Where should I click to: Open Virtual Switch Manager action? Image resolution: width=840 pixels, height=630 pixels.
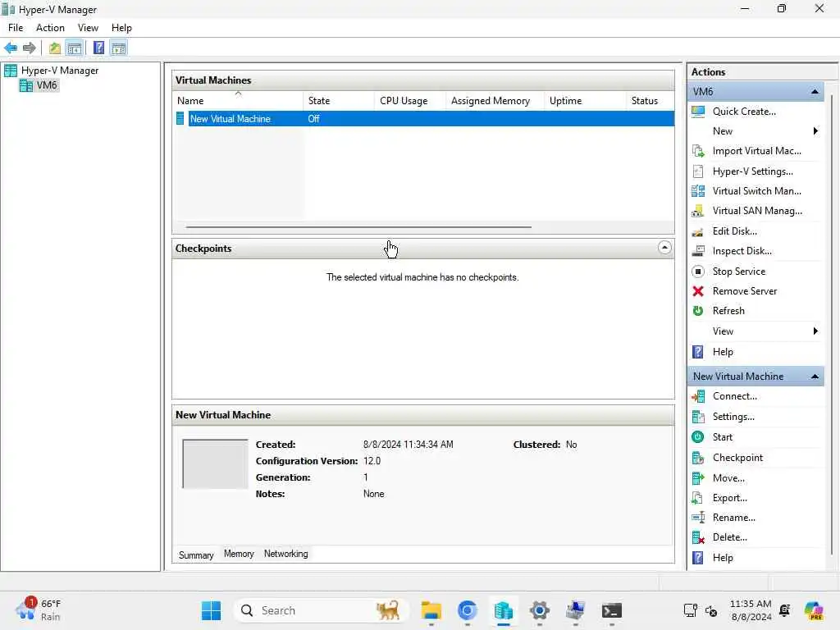pyautogui.click(x=756, y=191)
